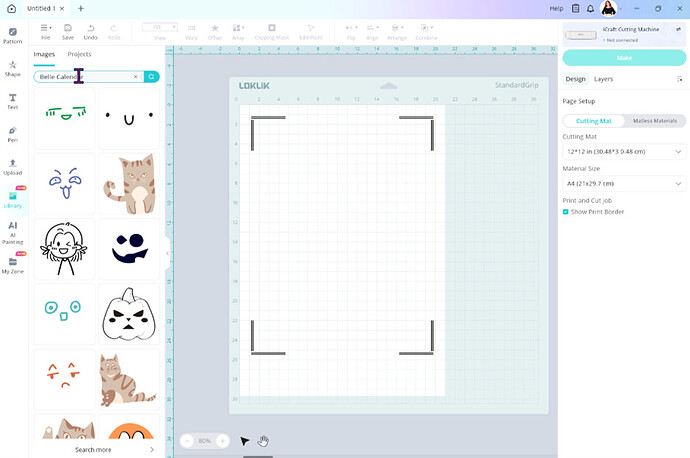Select the Text tool
690x458 pixels.
[x=13, y=100]
